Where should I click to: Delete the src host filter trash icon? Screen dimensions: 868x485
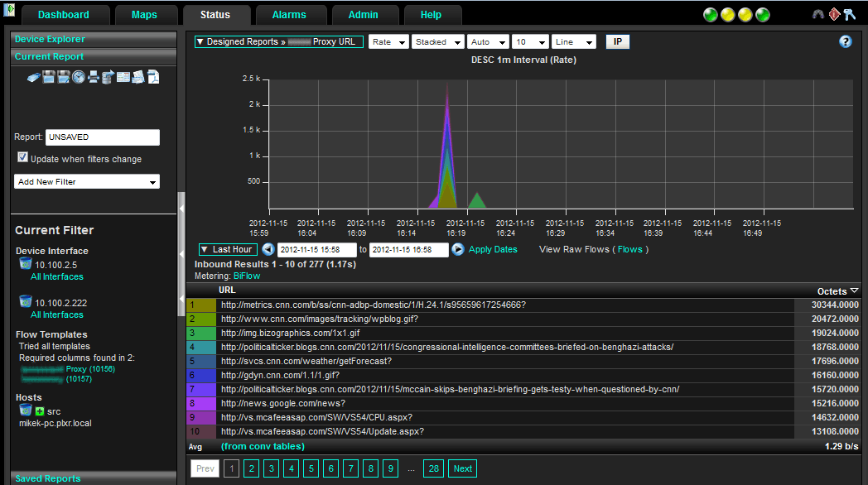pos(26,410)
